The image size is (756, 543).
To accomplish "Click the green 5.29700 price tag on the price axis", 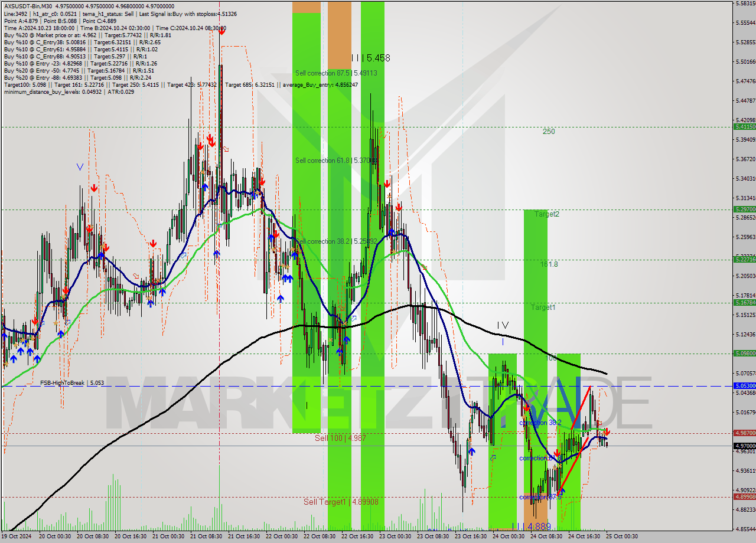I will pyautogui.click(x=744, y=209).
